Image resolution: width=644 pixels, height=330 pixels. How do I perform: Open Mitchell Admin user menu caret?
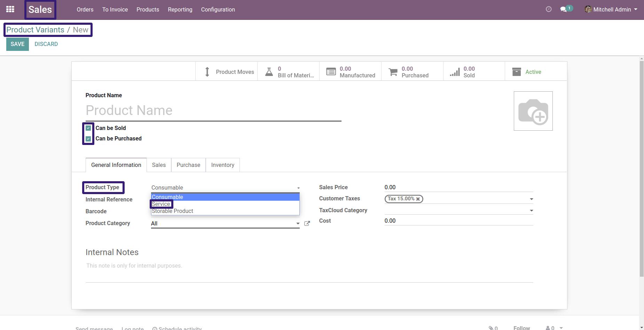click(x=636, y=9)
